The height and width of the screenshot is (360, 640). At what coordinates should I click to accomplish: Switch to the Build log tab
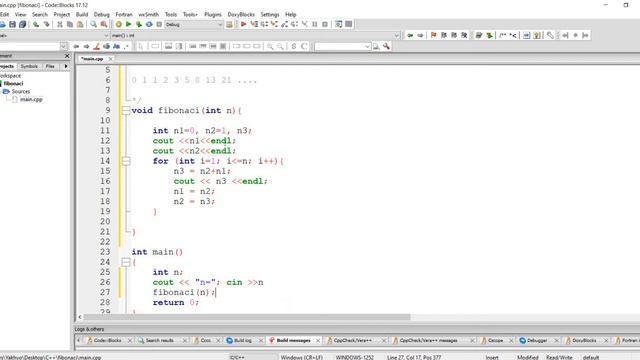point(242,340)
